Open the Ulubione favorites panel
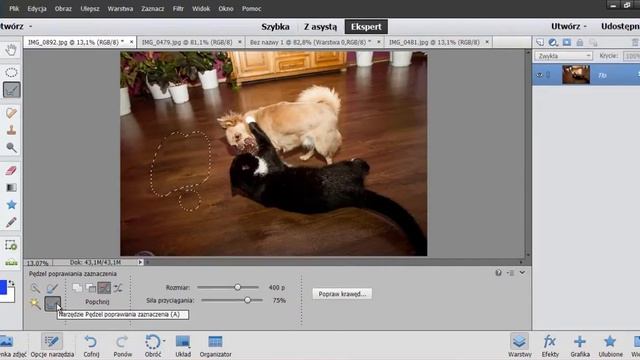This screenshot has height=360, width=640. [610, 346]
